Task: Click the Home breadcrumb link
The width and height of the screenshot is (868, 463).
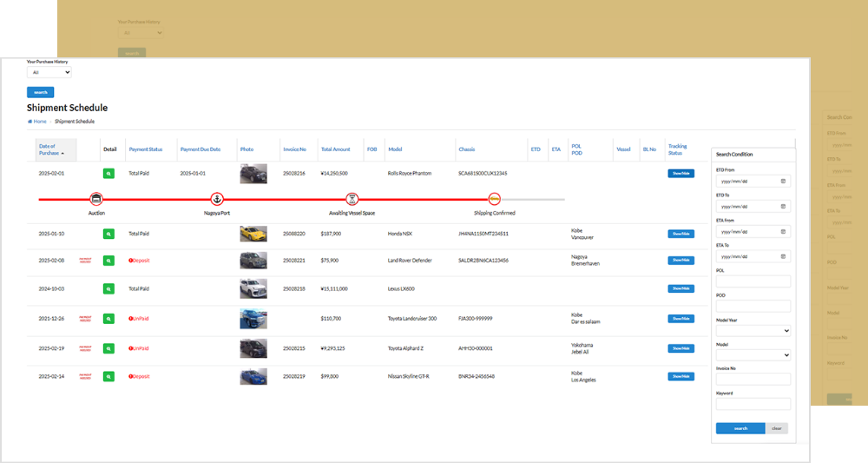Action: click(x=37, y=122)
